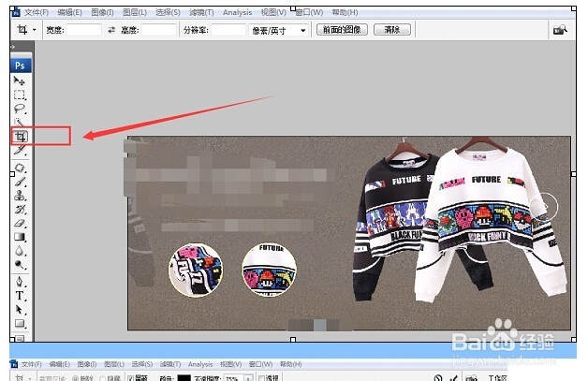The image size is (588, 381).
Task: Open 滤镜(T) menu in lower window
Action: [170, 364]
